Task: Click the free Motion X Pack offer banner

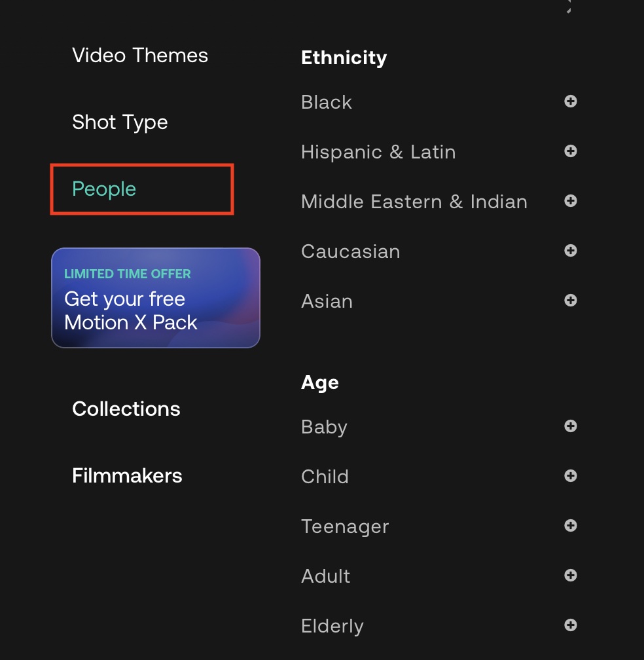Action: 156,298
